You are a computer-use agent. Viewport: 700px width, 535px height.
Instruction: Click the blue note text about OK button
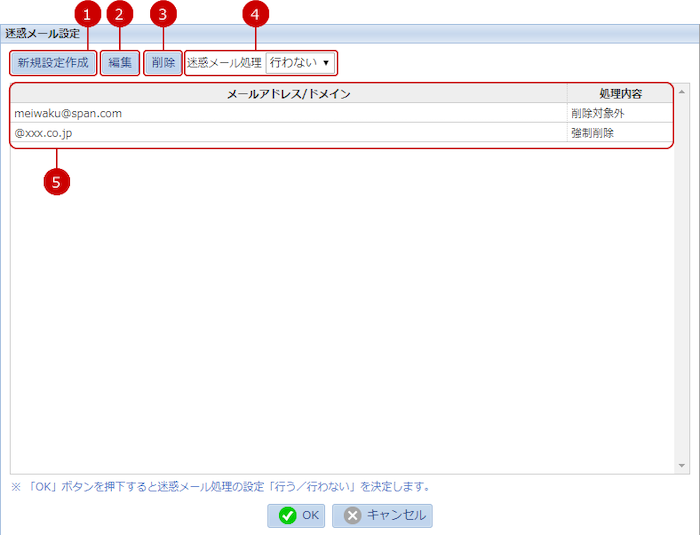click(x=220, y=487)
